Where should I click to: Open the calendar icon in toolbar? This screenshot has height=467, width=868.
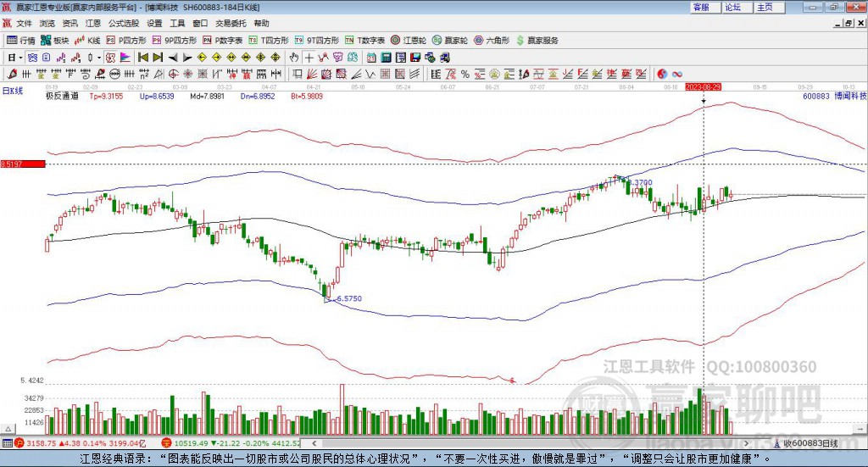coord(371,58)
